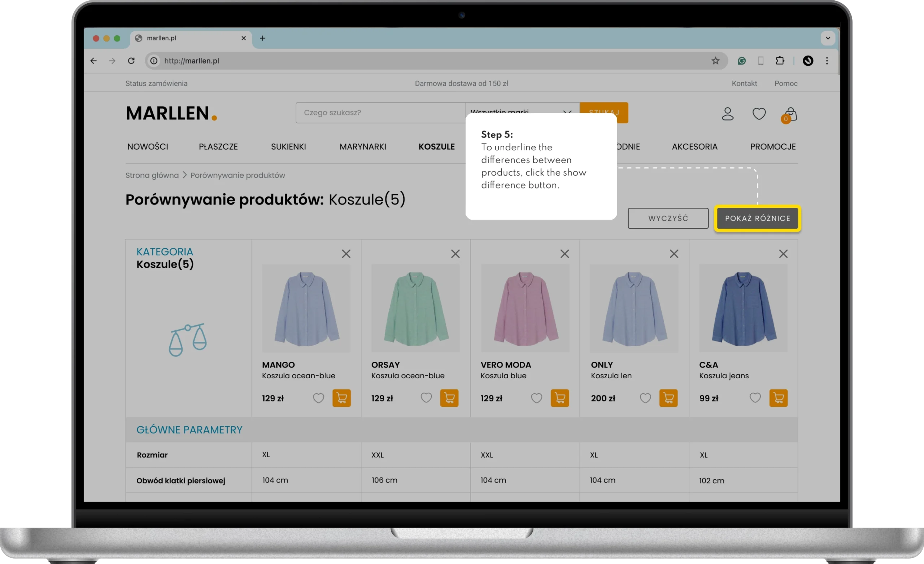Open browser three-dot menu
This screenshot has width=924, height=564.
tap(827, 61)
